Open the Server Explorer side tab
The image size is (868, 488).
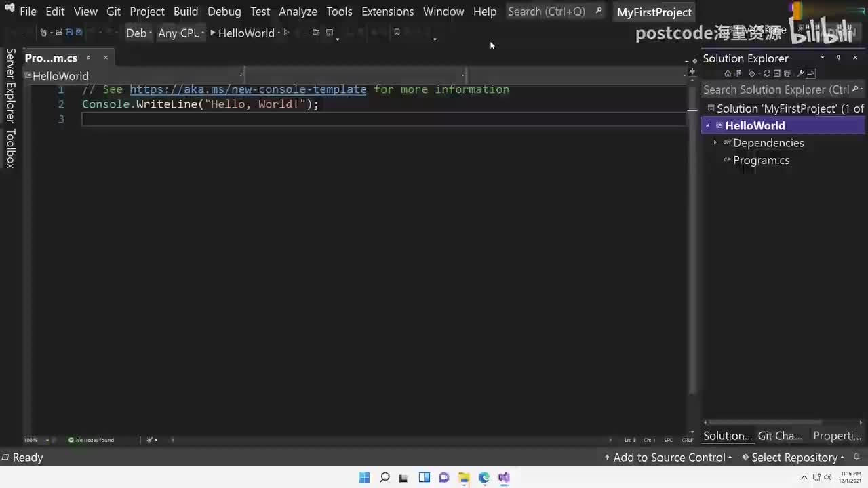tap(10, 85)
